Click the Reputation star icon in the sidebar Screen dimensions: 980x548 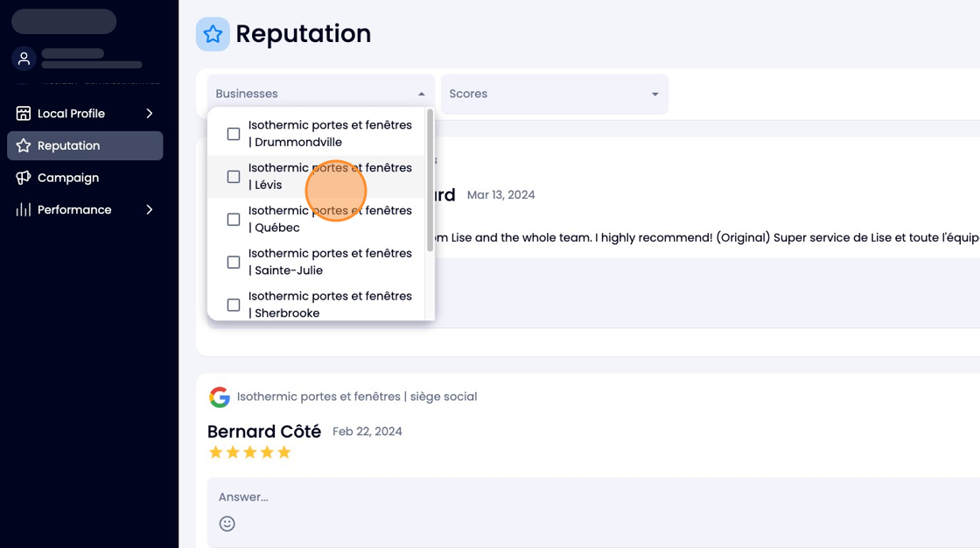[x=23, y=146]
